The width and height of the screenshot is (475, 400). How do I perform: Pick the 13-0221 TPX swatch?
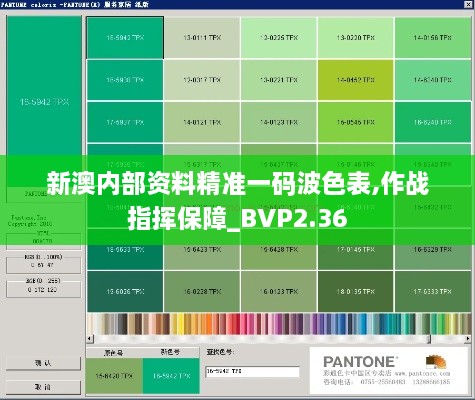[279, 80]
